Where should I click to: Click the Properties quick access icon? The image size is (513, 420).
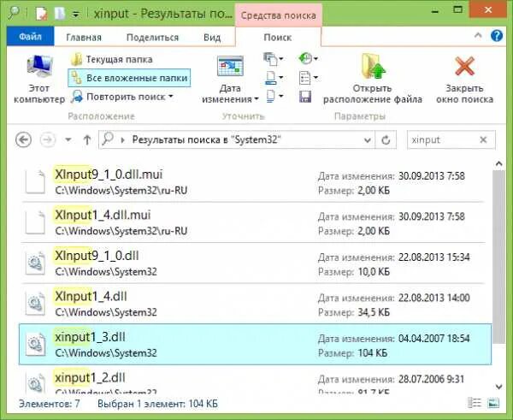42,14
